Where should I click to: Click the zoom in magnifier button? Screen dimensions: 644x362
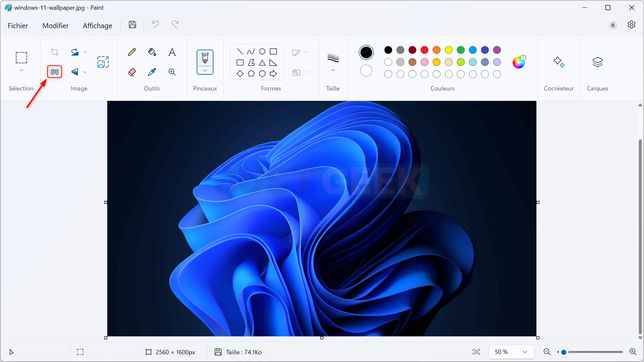click(633, 352)
